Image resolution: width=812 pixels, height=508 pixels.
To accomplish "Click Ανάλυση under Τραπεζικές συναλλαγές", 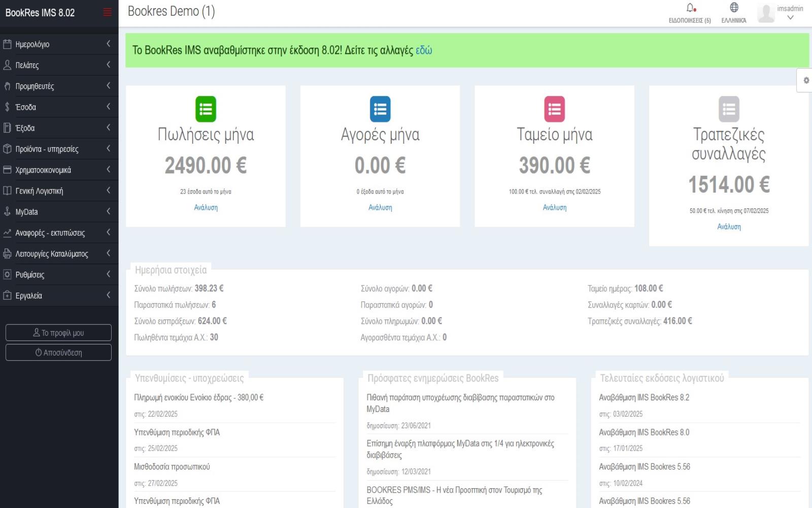I will [729, 227].
